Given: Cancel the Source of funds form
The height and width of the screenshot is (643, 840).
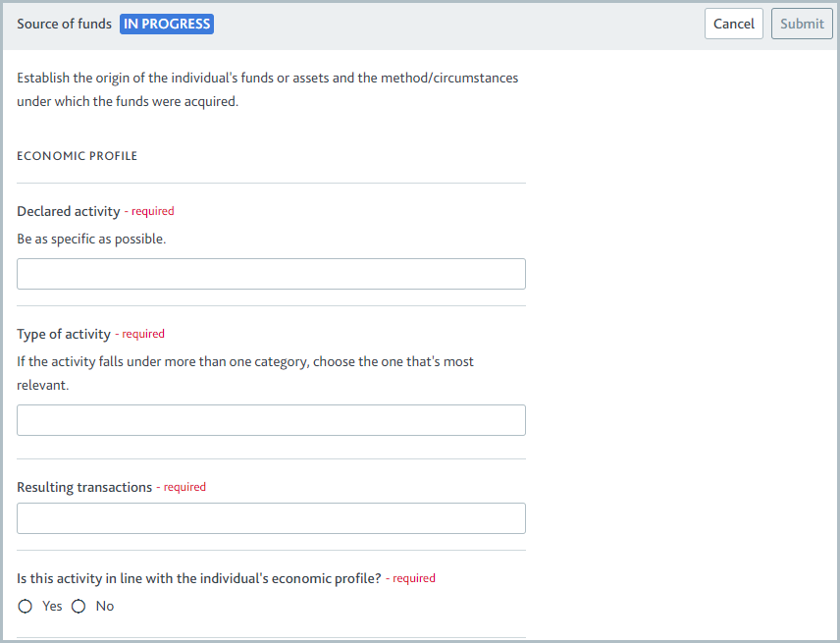Looking at the screenshot, I should [x=733, y=23].
